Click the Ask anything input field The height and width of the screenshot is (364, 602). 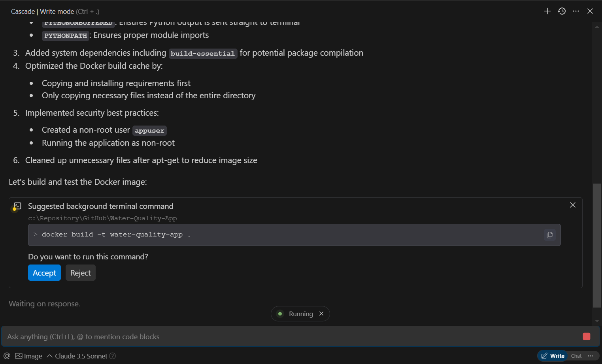click(291, 336)
